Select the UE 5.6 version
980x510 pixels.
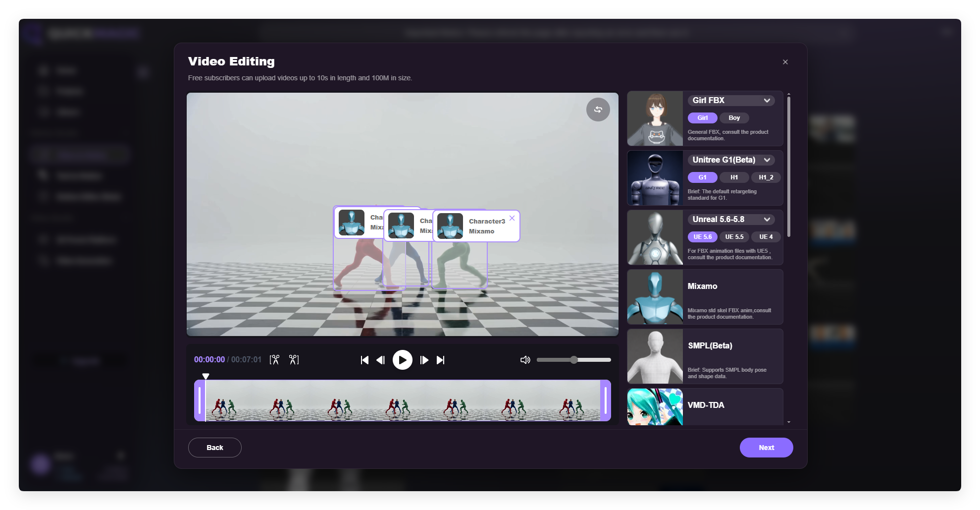click(702, 237)
